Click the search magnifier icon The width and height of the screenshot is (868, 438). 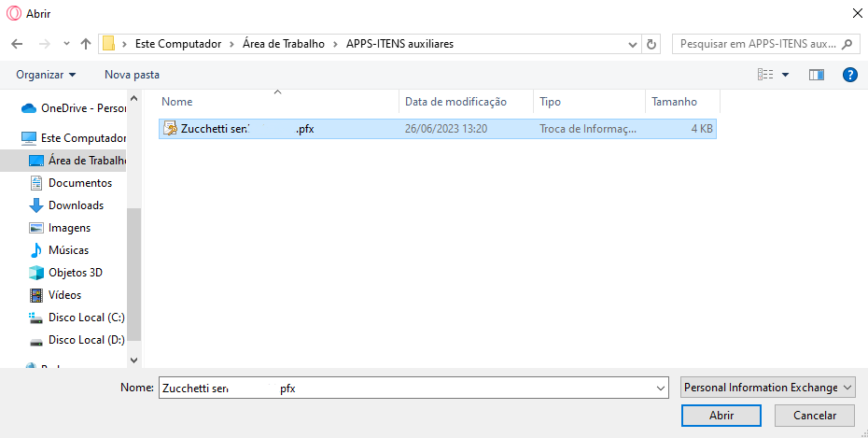pyautogui.click(x=847, y=44)
